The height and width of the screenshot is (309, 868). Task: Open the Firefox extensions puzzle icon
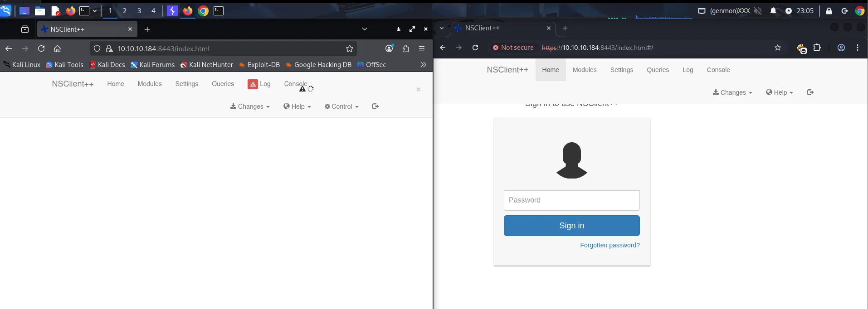point(405,48)
